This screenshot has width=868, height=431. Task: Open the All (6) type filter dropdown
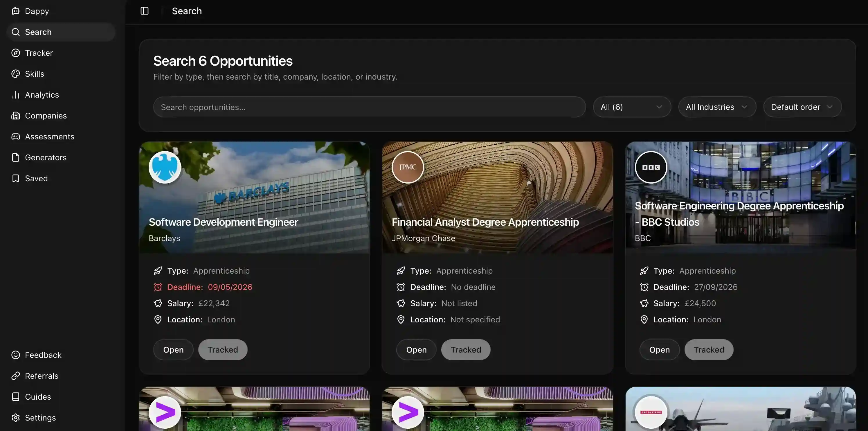click(632, 107)
